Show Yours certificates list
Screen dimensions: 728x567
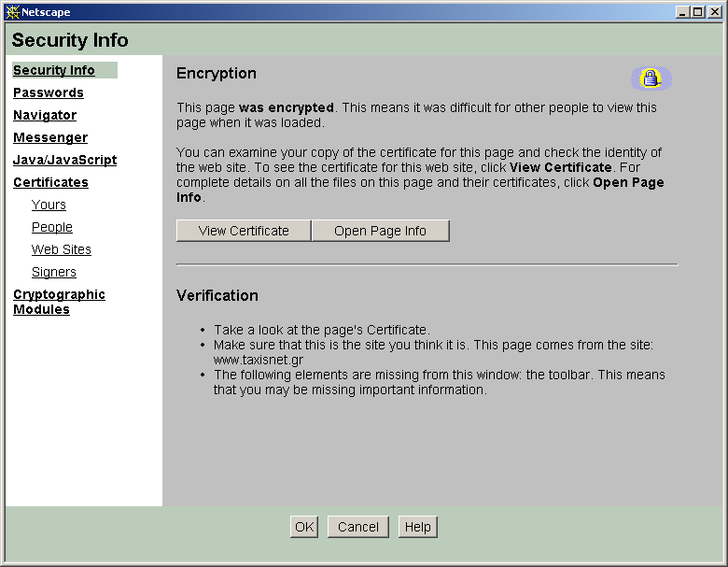click(x=49, y=205)
